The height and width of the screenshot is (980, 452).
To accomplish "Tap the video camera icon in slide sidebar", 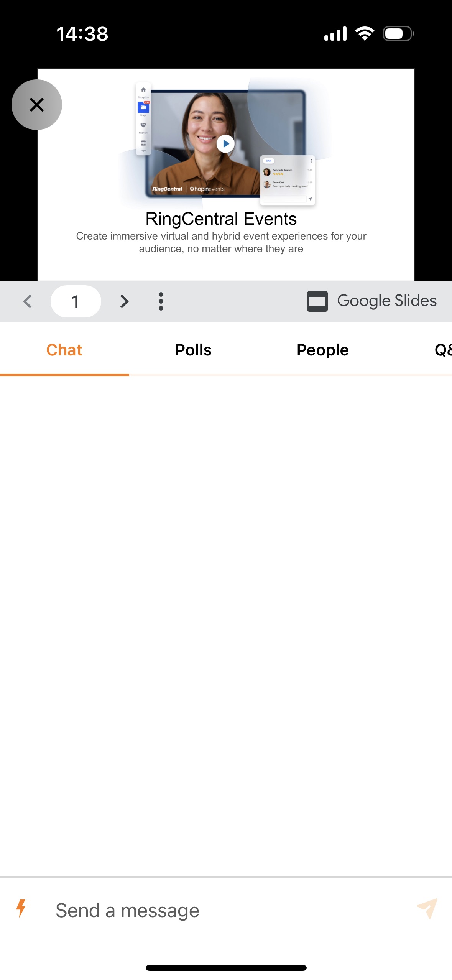I will 143,108.
